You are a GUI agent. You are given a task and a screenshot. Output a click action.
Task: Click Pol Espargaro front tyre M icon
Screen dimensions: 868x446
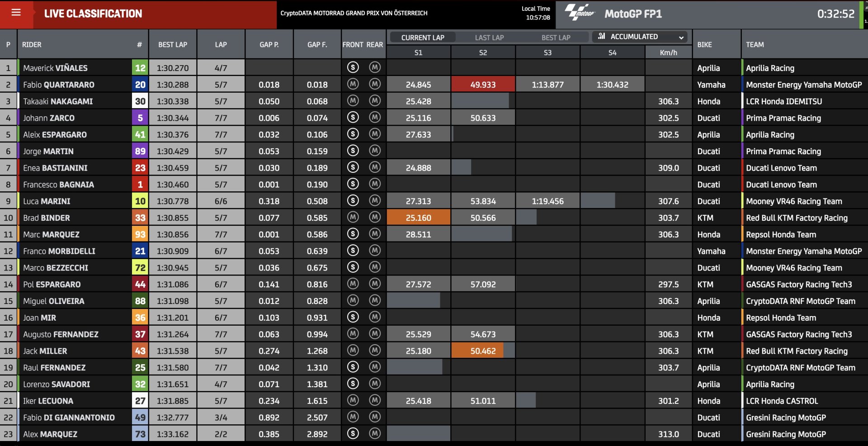[353, 284]
